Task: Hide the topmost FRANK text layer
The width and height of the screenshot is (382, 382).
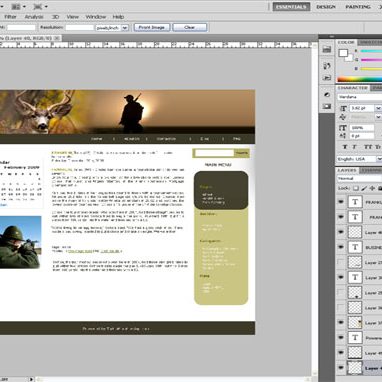Action: coord(341,202)
